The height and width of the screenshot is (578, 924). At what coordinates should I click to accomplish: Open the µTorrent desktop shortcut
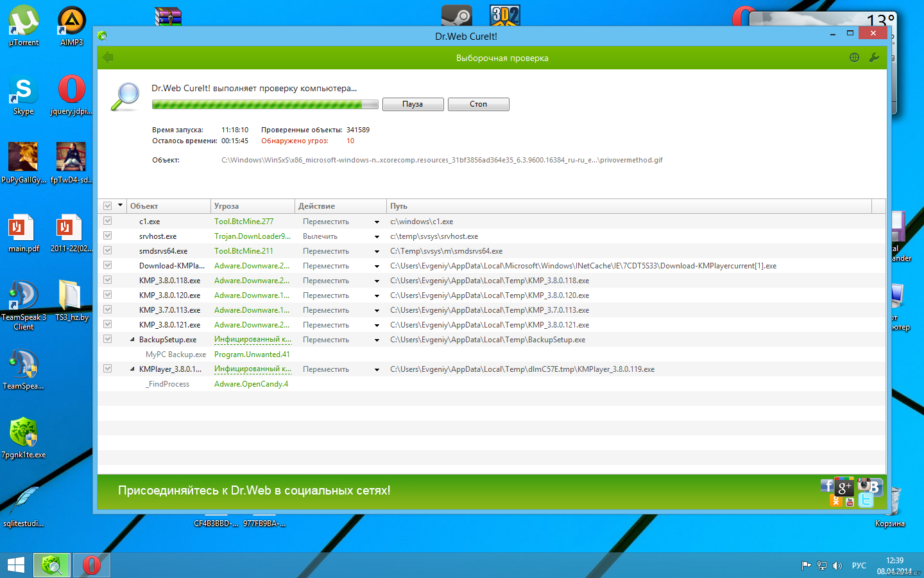pos(24,26)
